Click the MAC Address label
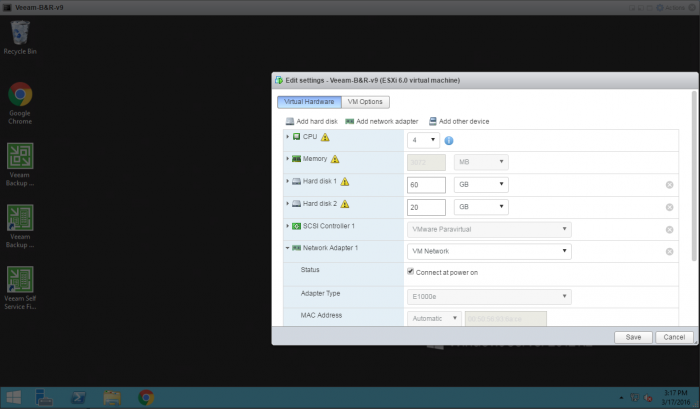 [x=321, y=315]
